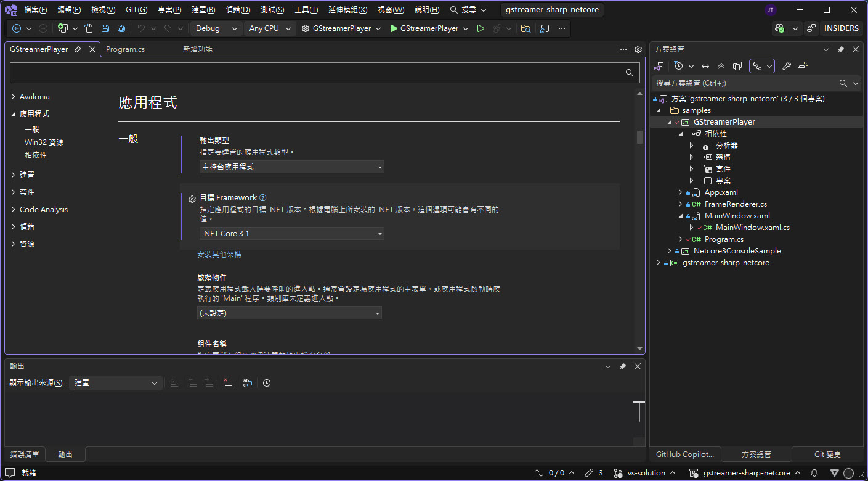Screen dimensions: 868x481
Task: Switch to the Program.cs tab
Action: pos(126,49)
